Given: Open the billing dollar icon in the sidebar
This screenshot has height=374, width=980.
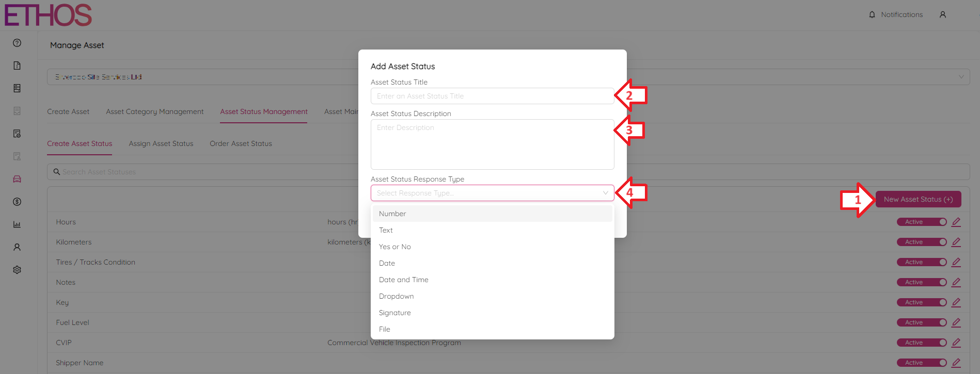Looking at the screenshot, I should pos(17,202).
